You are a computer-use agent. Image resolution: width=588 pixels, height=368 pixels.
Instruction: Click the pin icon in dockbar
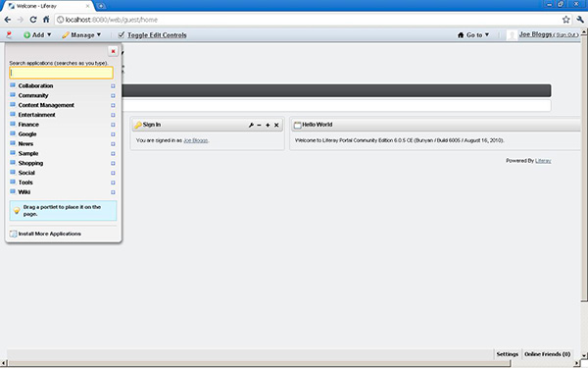pos(9,35)
